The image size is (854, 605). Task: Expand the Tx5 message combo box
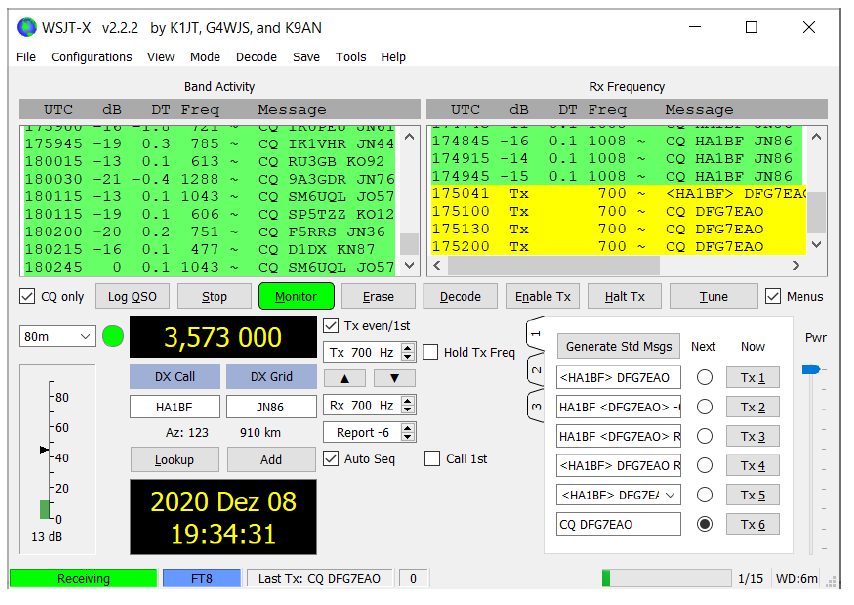(x=670, y=495)
